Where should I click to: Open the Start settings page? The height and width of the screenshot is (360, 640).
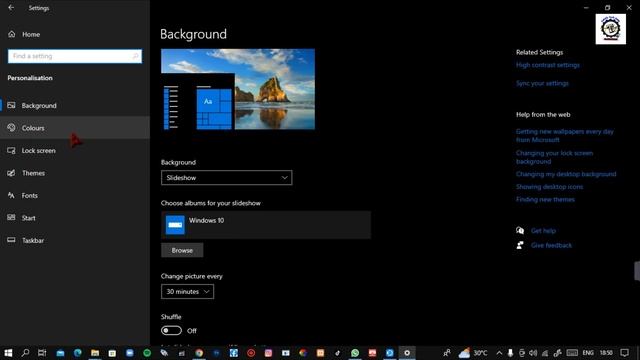[75, 218]
